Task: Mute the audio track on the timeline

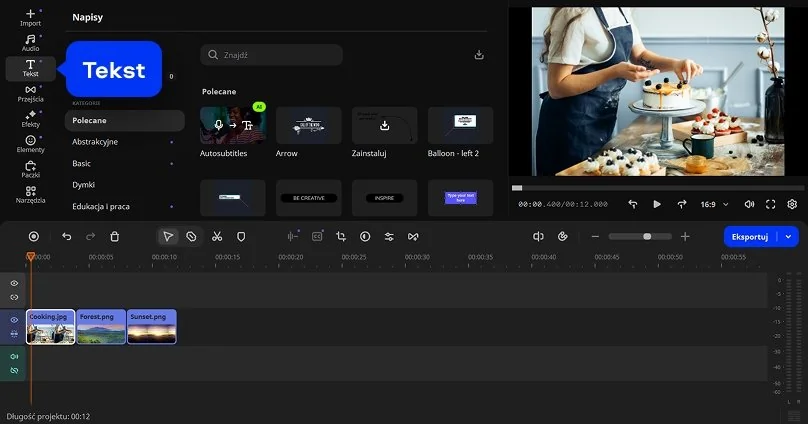Action: pyautogui.click(x=14, y=356)
